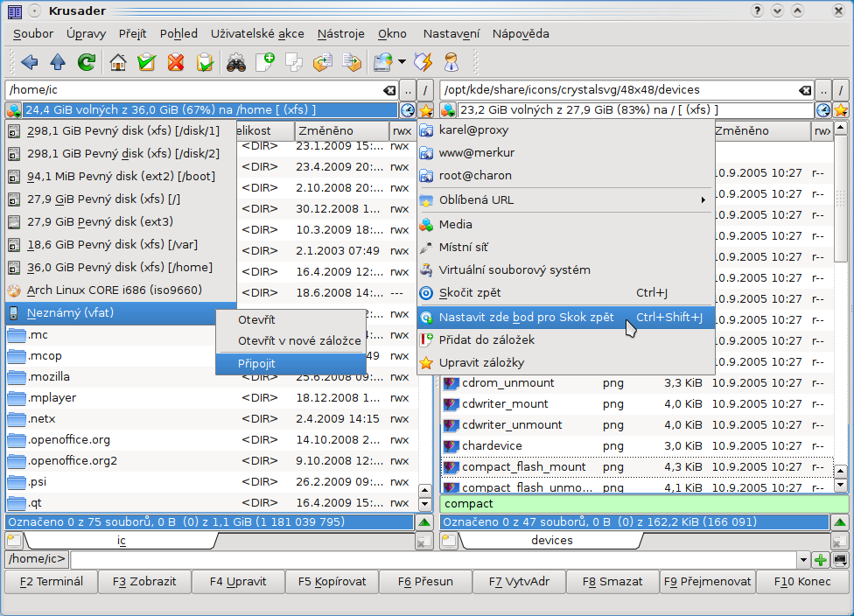Open the Nástroje menu
This screenshot has height=616, width=854.
pos(341,34)
